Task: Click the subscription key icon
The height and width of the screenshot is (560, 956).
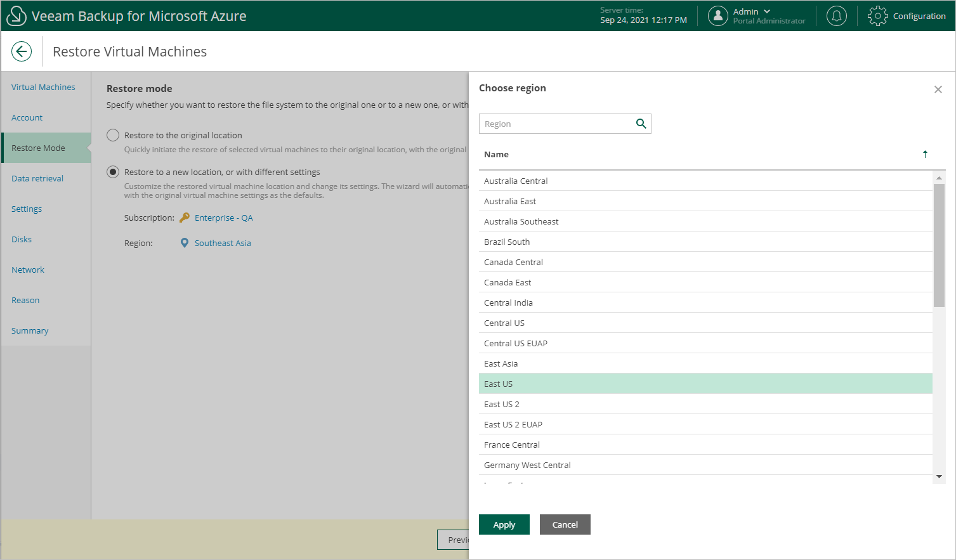Action: (x=185, y=218)
